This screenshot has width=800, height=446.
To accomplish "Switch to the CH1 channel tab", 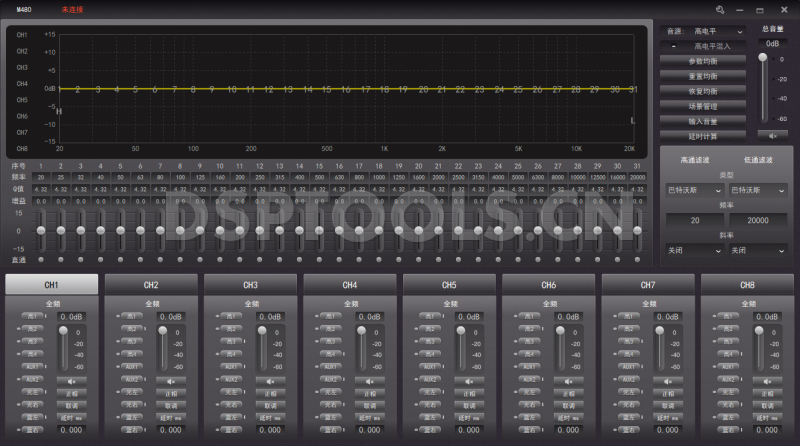I will coord(52,285).
